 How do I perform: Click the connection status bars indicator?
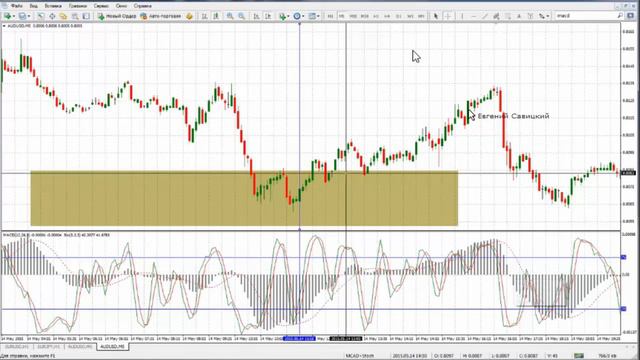point(579,356)
